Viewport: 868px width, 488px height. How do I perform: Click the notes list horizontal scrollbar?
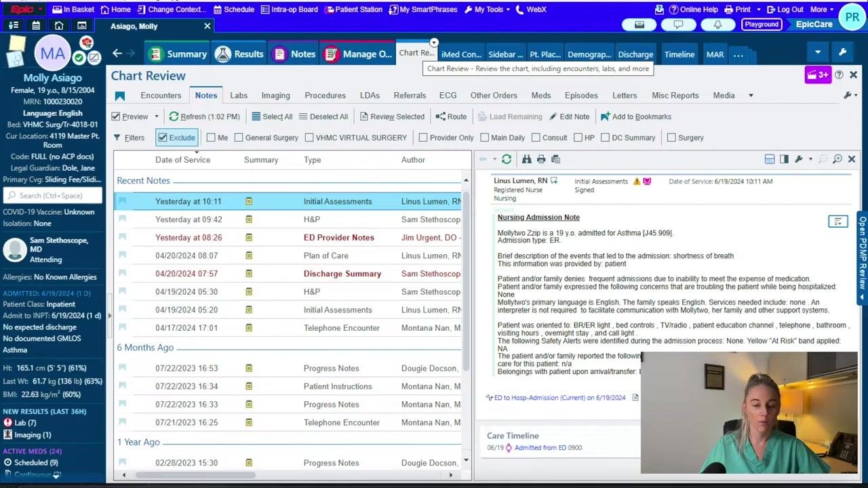point(197,475)
